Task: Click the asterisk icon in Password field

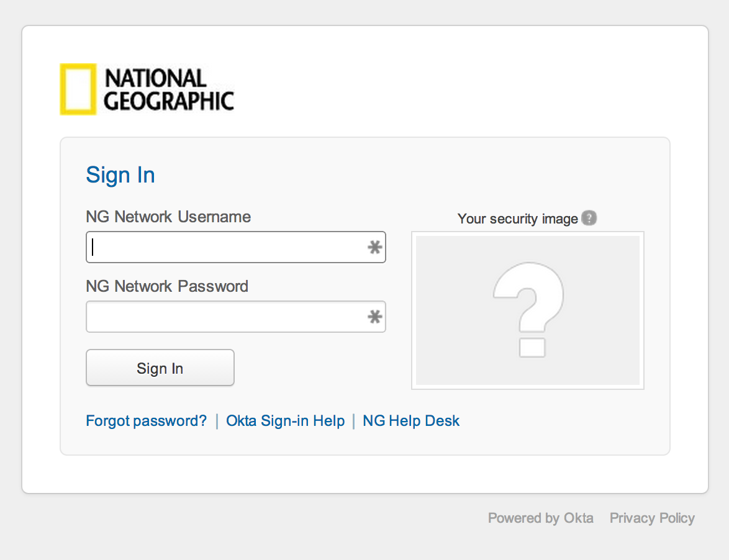Action: (374, 317)
